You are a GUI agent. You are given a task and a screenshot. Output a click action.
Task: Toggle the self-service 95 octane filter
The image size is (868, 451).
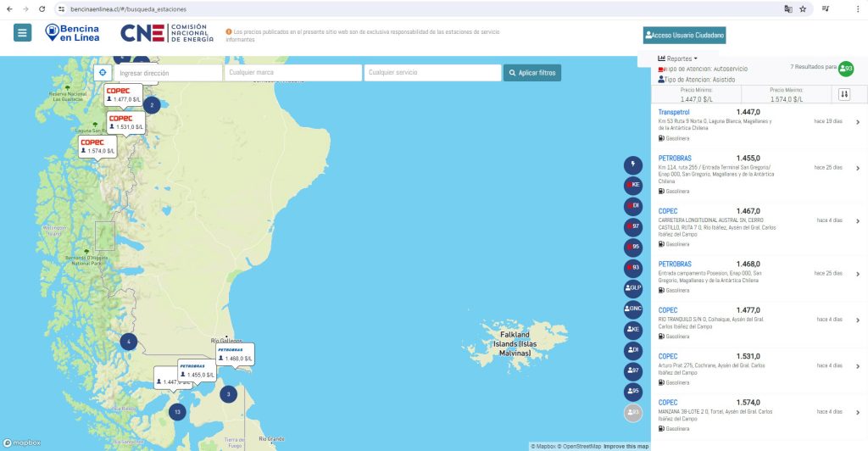click(632, 248)
